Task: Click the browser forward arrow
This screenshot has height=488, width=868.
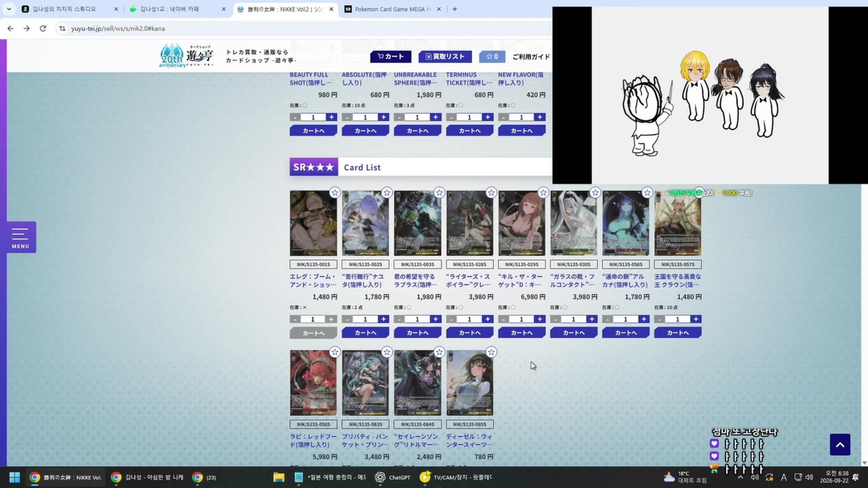Action: (26, 29)
